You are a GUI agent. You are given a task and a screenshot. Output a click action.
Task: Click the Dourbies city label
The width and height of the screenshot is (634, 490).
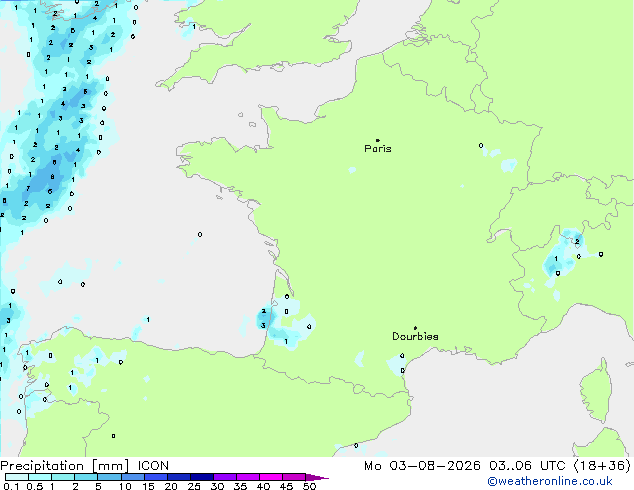pyautogui.click(x=415, y=336)
